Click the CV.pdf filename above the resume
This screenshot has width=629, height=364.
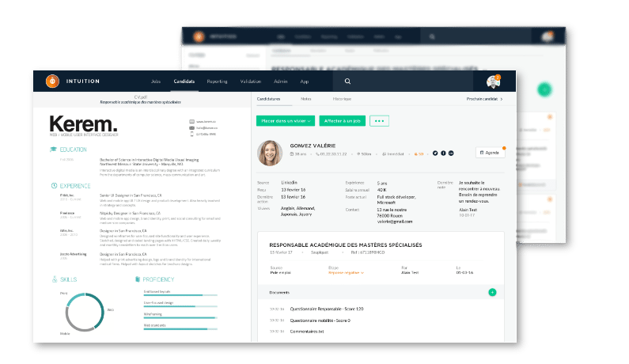pos(141,97)
